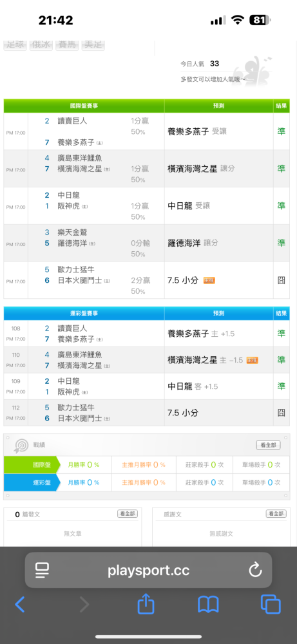Open 歐力士猛牛 link in 運彩盤賽事
297x644 pixels.
[x=76, y=408]
